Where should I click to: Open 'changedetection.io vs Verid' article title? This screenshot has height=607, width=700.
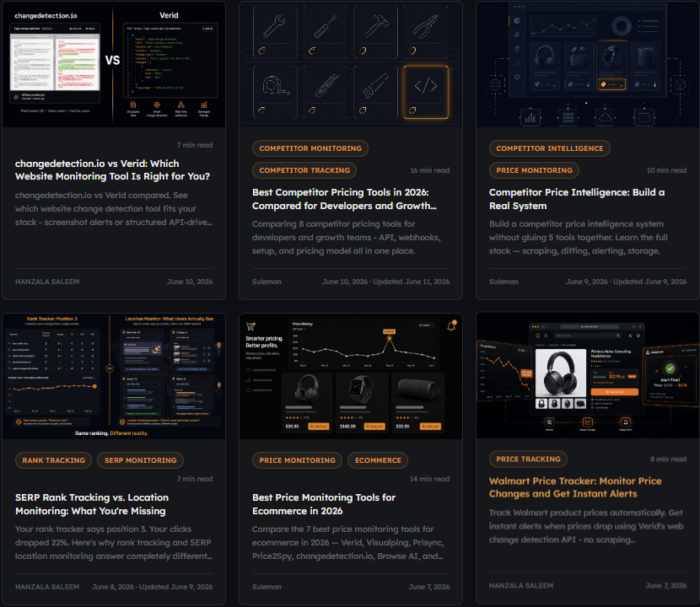pyautogui.click(x=112, y=170)
